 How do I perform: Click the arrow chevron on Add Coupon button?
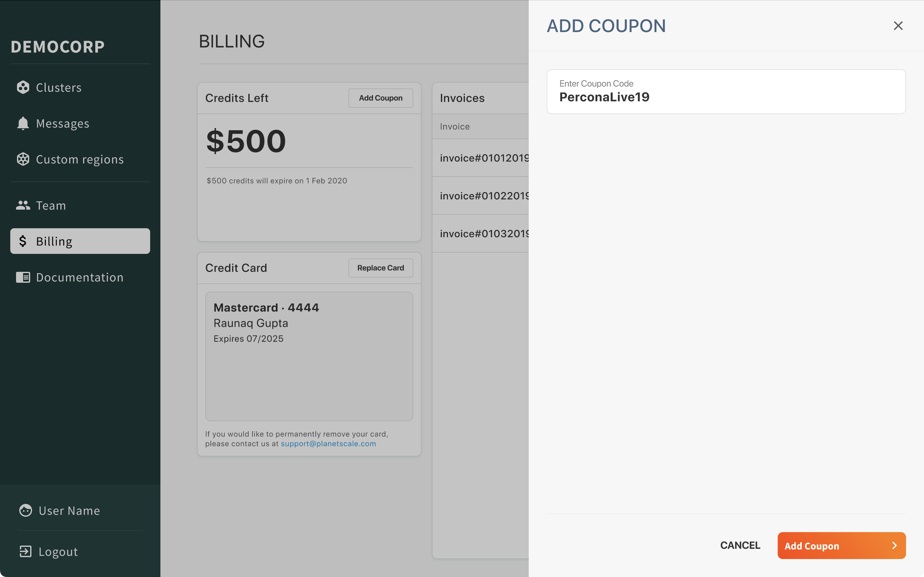pos(894,546)
